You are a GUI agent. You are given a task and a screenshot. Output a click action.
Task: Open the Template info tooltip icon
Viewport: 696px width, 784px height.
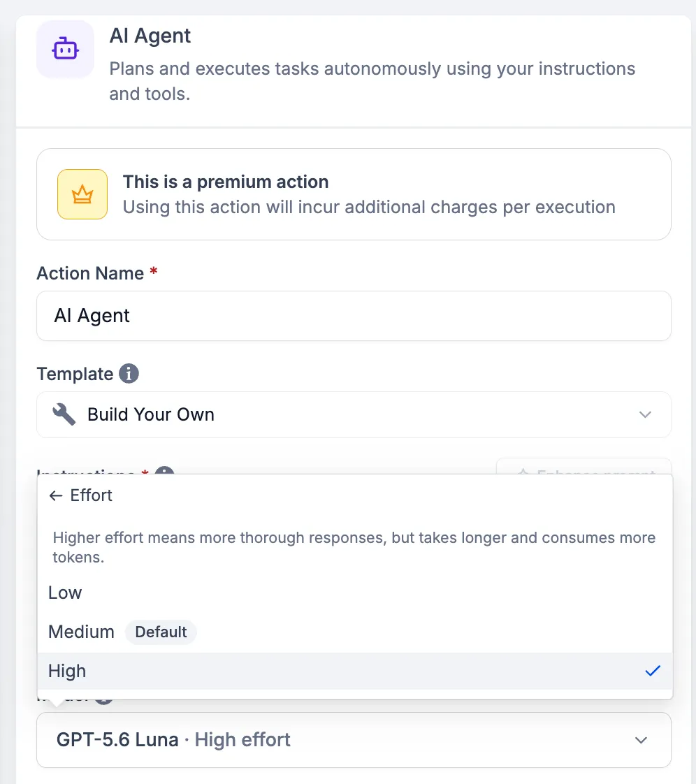click(x=129, y=374)
